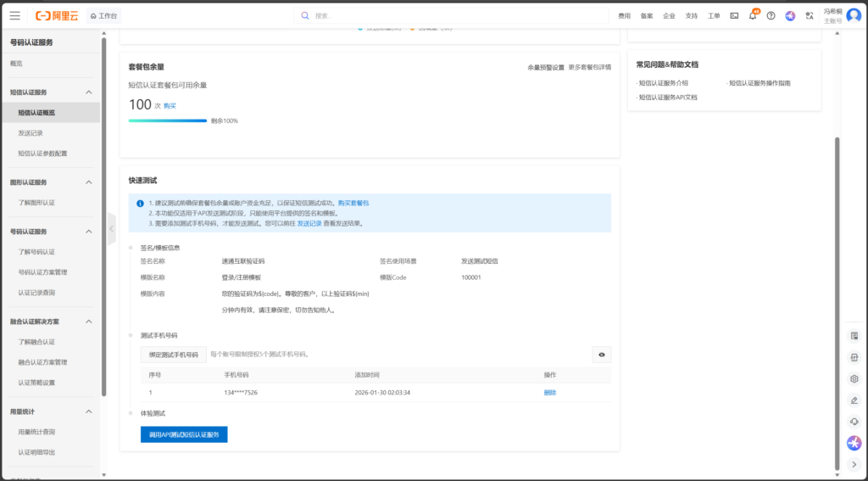Screen dimensions: 868x481
Task: Click the pencil feedback icon
Action: point(854,400)
